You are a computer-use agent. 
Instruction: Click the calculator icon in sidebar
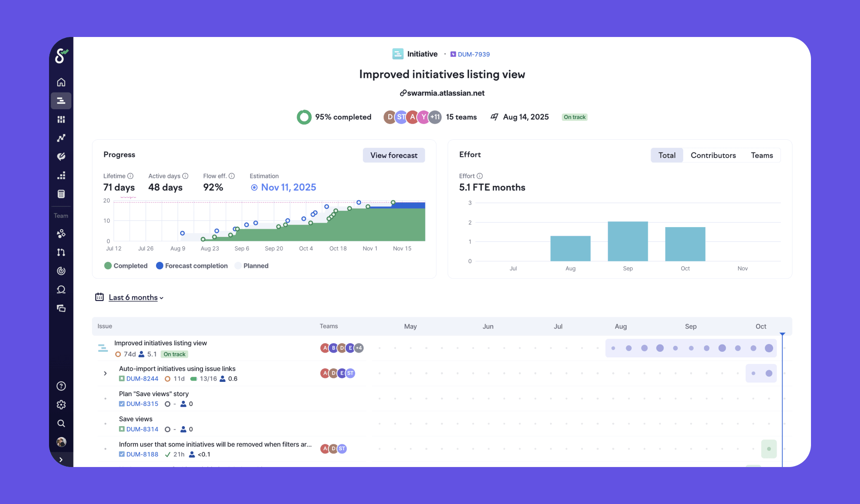point(61,194)
